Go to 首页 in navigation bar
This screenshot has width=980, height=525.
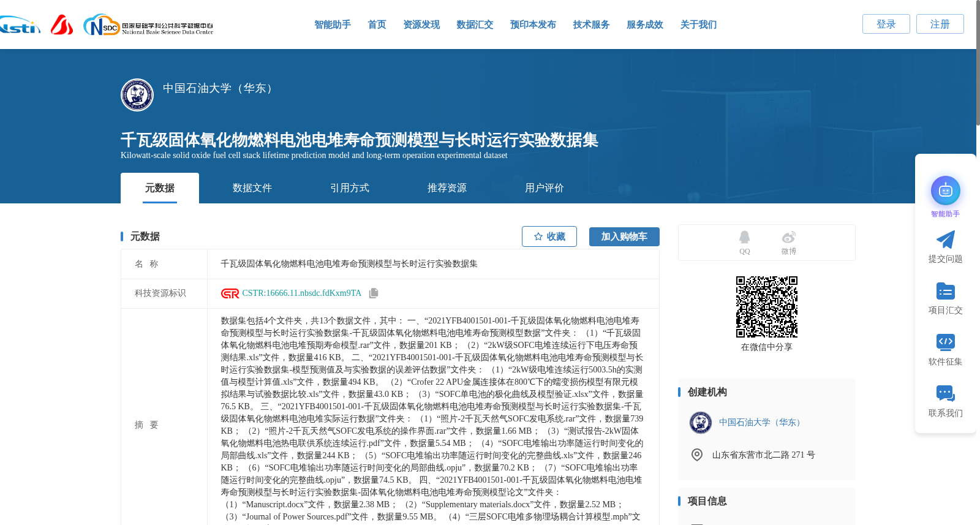[377, 25]
